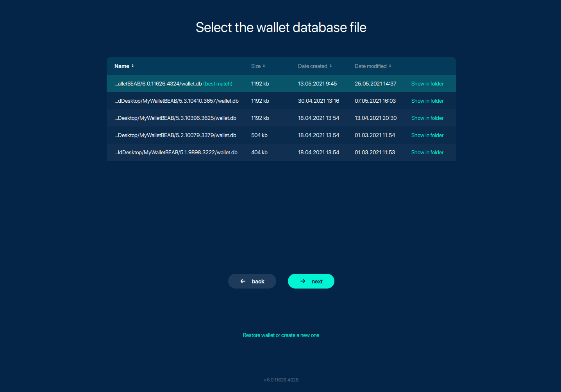
Task: Select the 6.0.11626.4324 wallet.db best match row
Action: click(173, 84)
